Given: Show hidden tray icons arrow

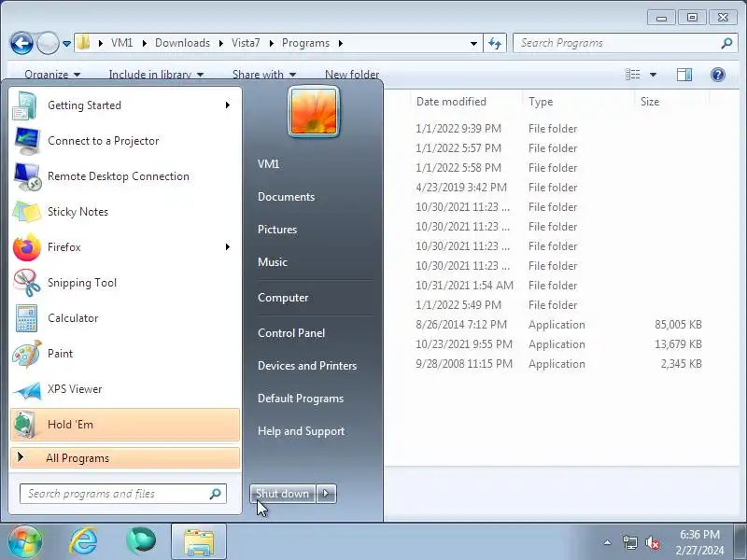Looking at the screenshot, I should [x=608, y=542].
